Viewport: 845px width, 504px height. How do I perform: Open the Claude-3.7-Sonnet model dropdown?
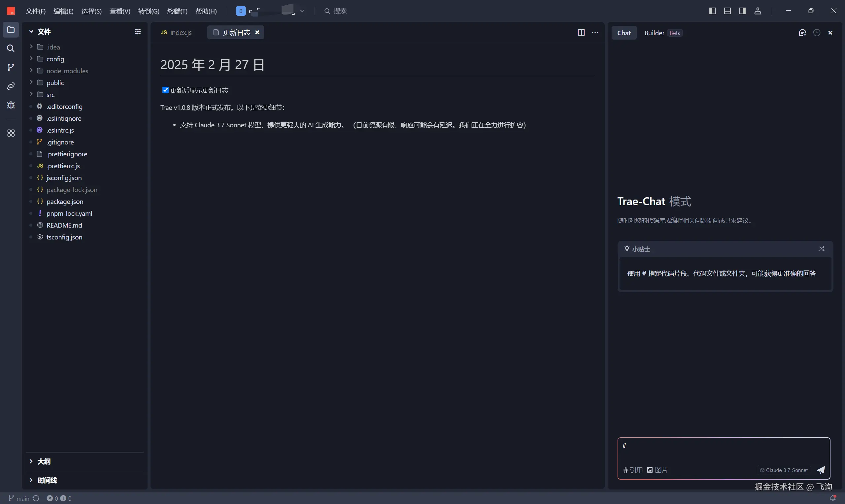tap(784, 470)
